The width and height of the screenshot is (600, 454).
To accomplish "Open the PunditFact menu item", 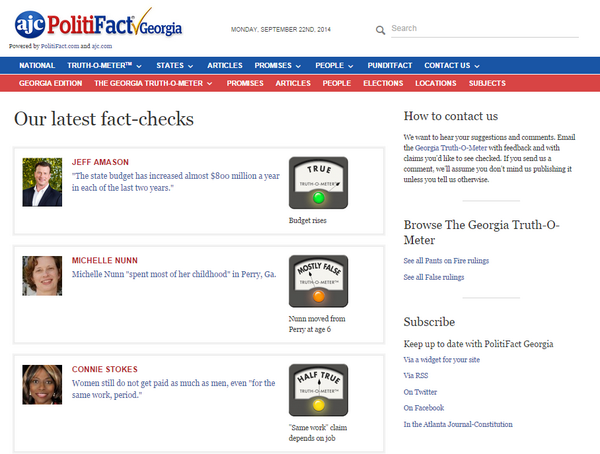I will click(x=390, y=65).
